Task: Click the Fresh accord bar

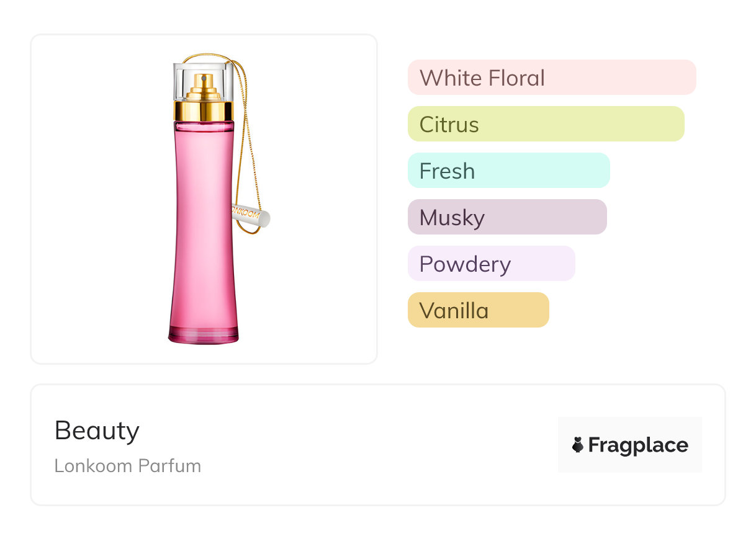Action: 508,171
